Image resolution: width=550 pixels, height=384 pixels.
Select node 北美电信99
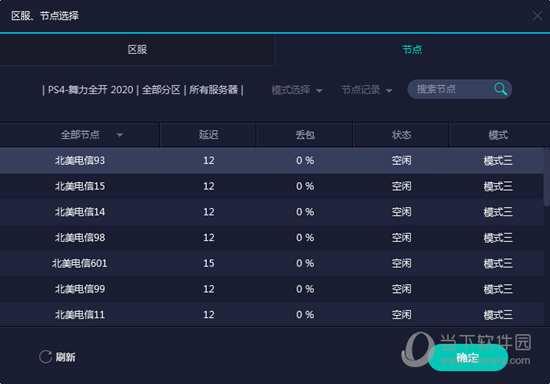[x=272, y=289]
